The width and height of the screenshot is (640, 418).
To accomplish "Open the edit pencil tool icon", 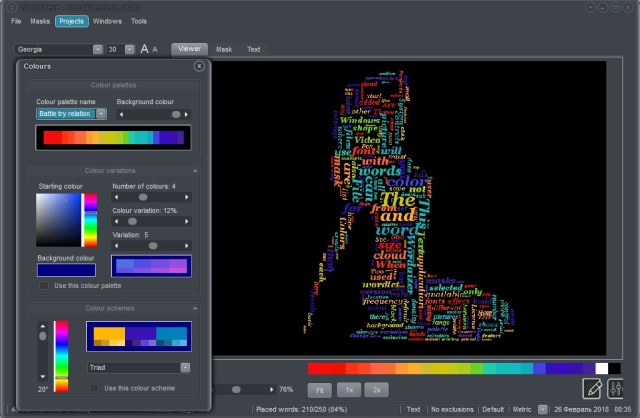I will click(592, 388).
